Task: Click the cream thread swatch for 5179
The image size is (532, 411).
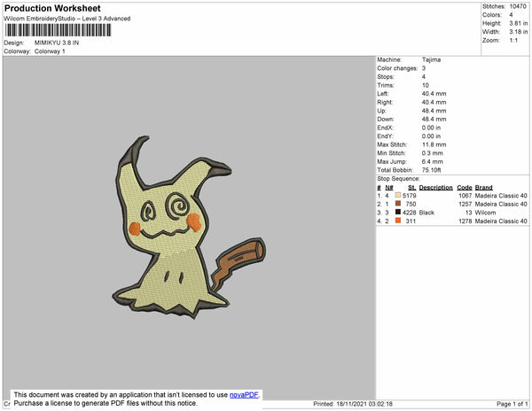Action: 398,196
